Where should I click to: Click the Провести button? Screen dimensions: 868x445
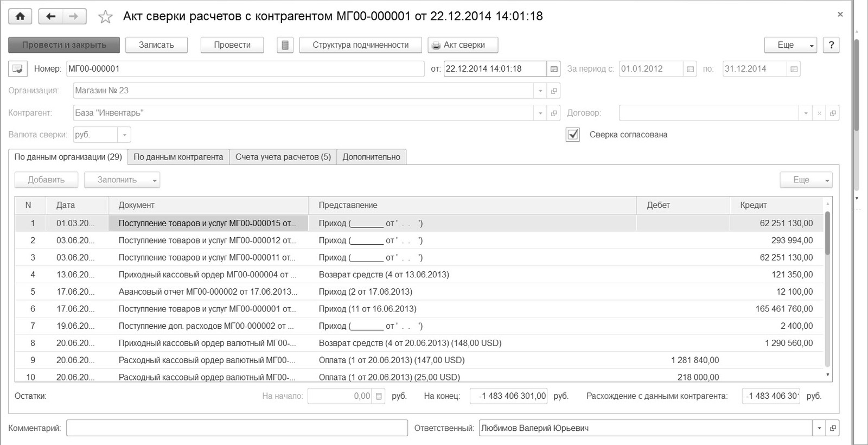coord(232,45)
